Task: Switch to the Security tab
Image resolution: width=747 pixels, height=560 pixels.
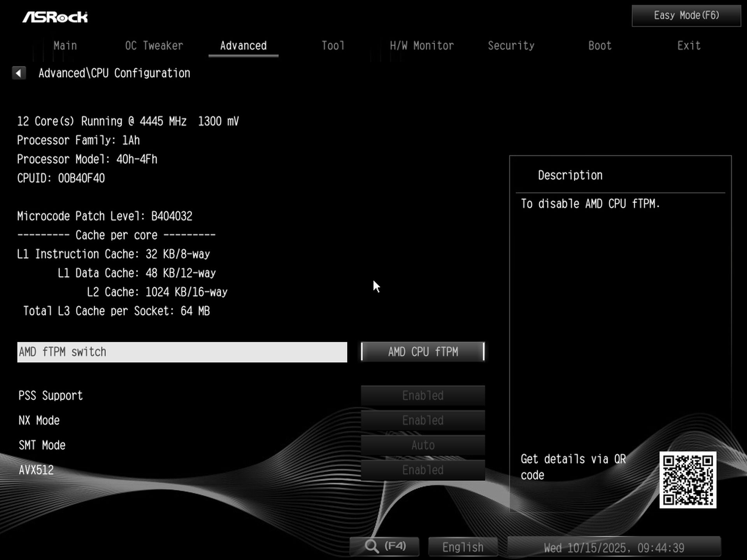Action: [x=511, y=45]
